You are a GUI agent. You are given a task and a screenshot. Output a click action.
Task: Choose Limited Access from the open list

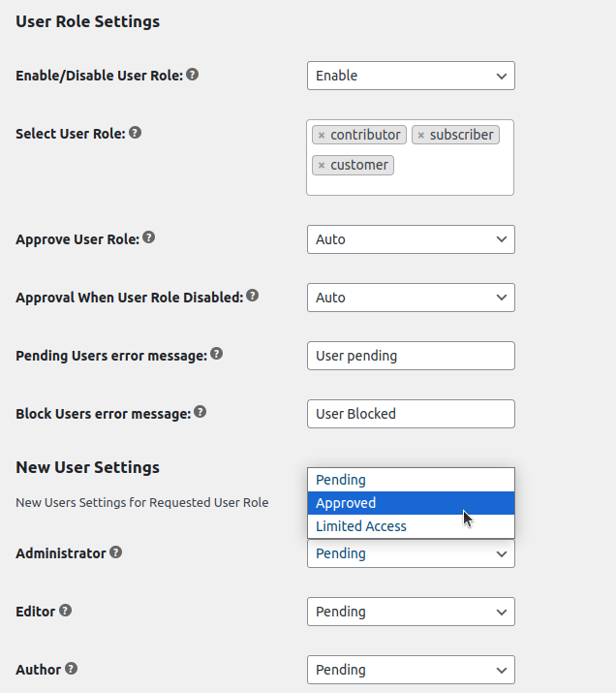pyautogui.click(x=411, y=526)
